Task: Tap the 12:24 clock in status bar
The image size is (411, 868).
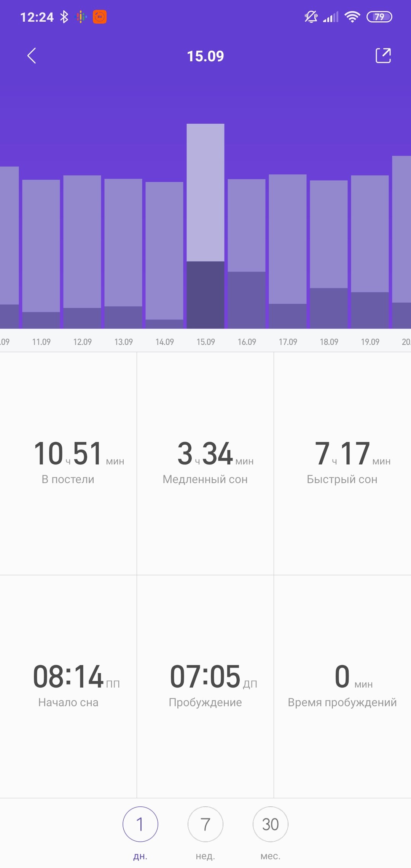Action: click(37, 17)
